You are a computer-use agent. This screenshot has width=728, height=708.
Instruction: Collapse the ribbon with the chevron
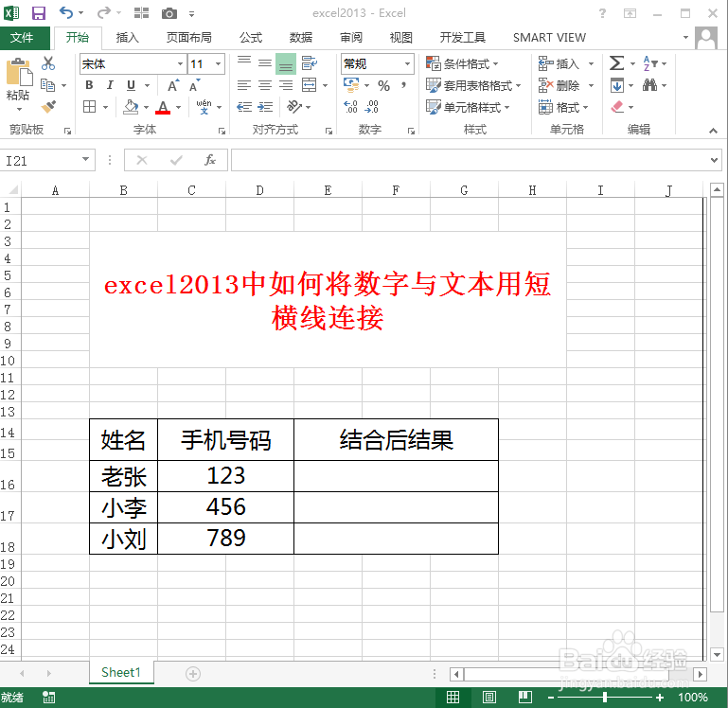click(713, 131)
